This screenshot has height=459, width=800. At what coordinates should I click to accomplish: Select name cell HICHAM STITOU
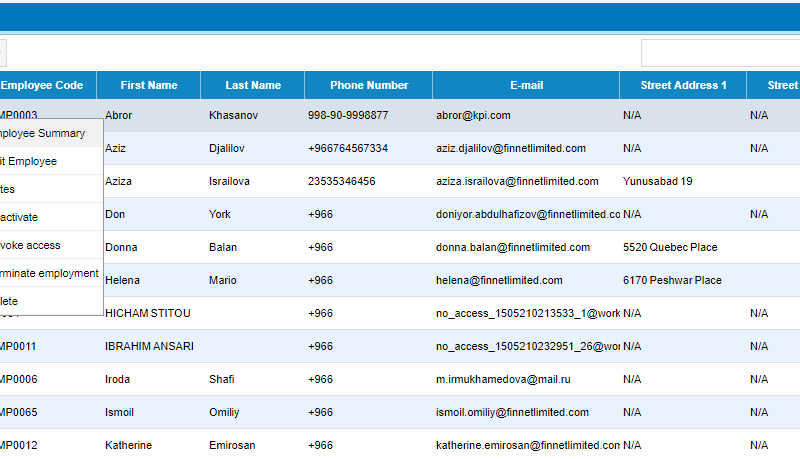[148, 313]
